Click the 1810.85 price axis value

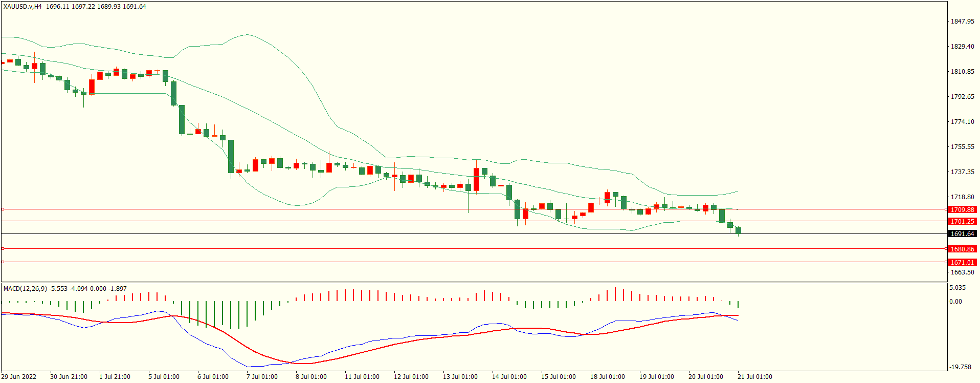[x=962, y=72]
